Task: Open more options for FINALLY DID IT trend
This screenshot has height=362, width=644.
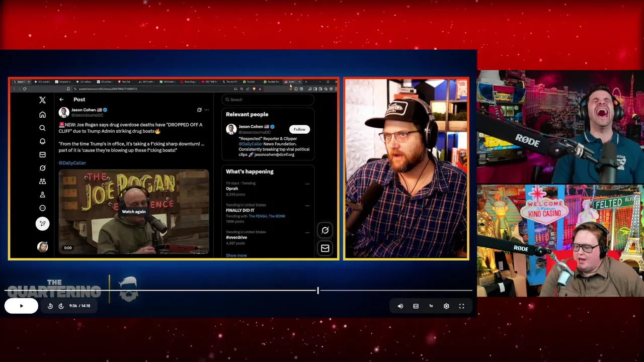Action: click(307, 205)
